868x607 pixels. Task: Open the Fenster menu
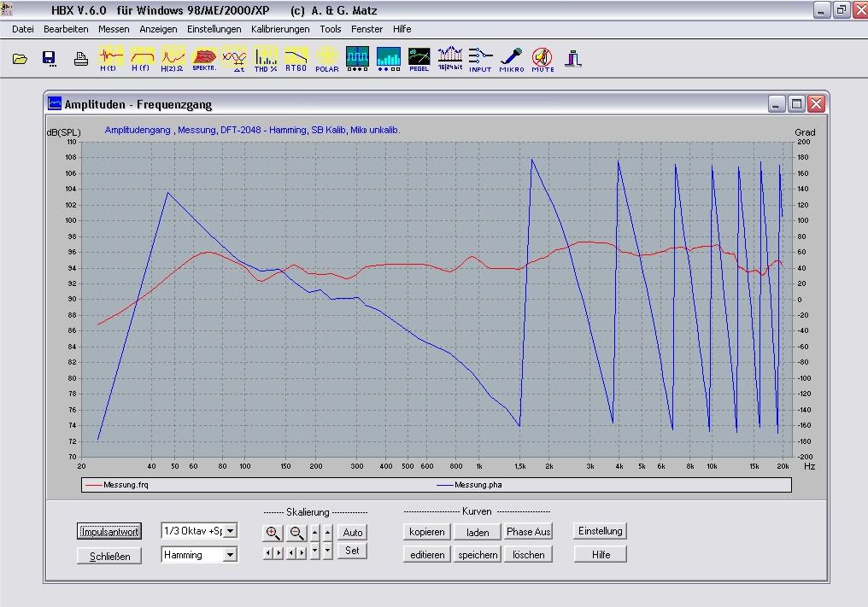[367, 29]
